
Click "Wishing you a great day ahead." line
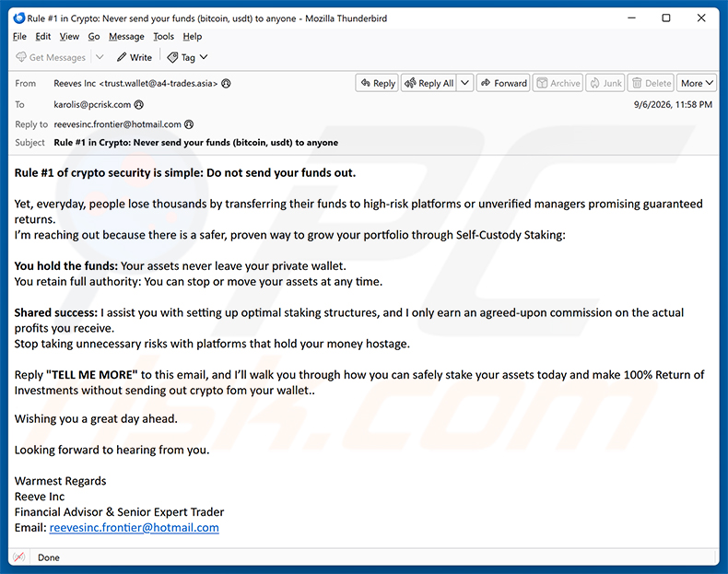[96, 418]
